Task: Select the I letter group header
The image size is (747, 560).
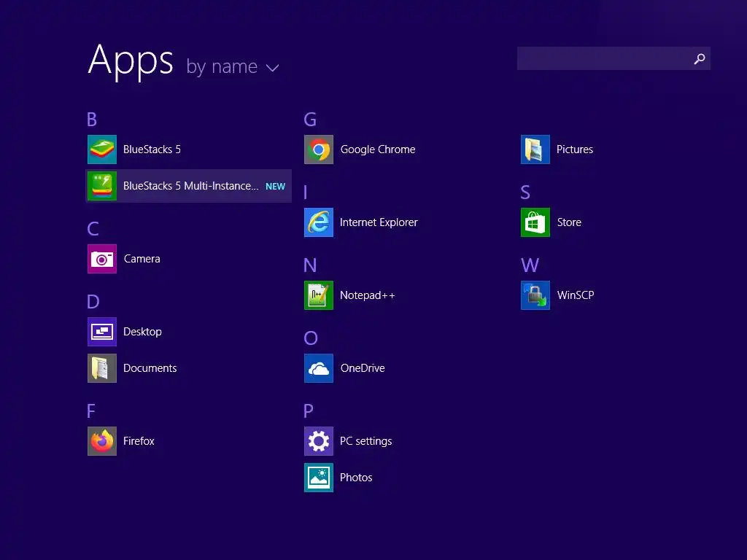Action: click(x=306, y=192)
